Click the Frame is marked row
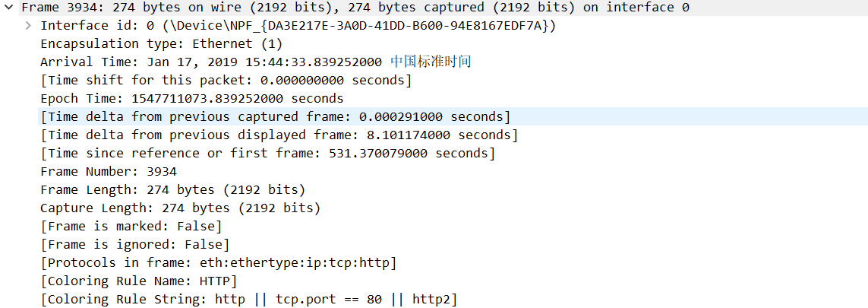Image resolution: width=868 pixels, height=308 pixels. pos(131,227)
